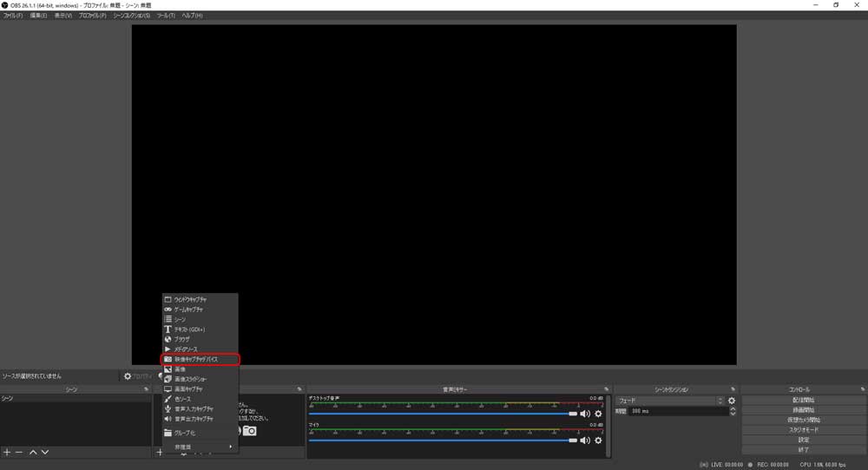The width and height of the screenshot is (868, 470).
Task: Undock the シーントランジション panel via header icon
Action: tap(733, 389)
